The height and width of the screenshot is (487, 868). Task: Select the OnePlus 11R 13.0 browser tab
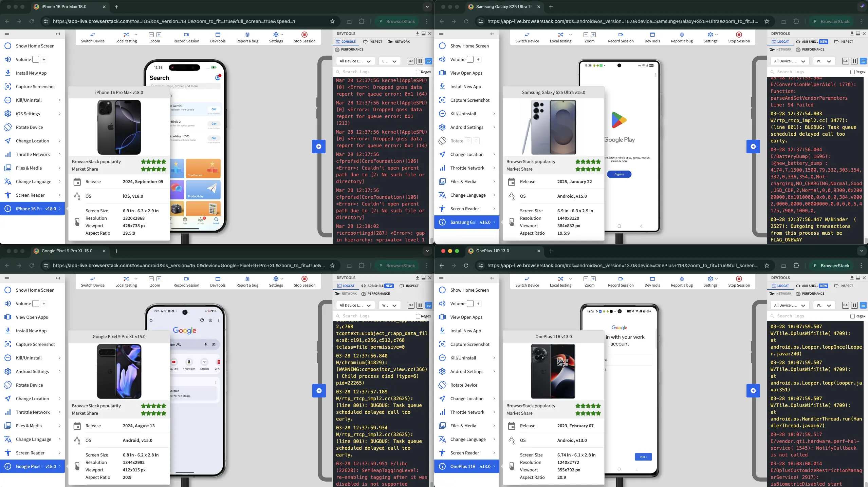coord(504,251)
